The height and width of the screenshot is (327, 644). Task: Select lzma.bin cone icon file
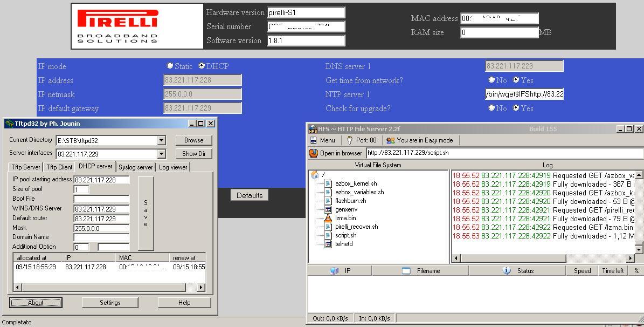tap(328, 218)
